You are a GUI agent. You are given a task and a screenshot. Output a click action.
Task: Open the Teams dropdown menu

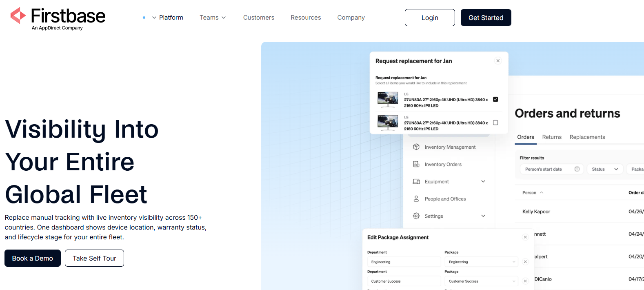click(x=213, y=18)
